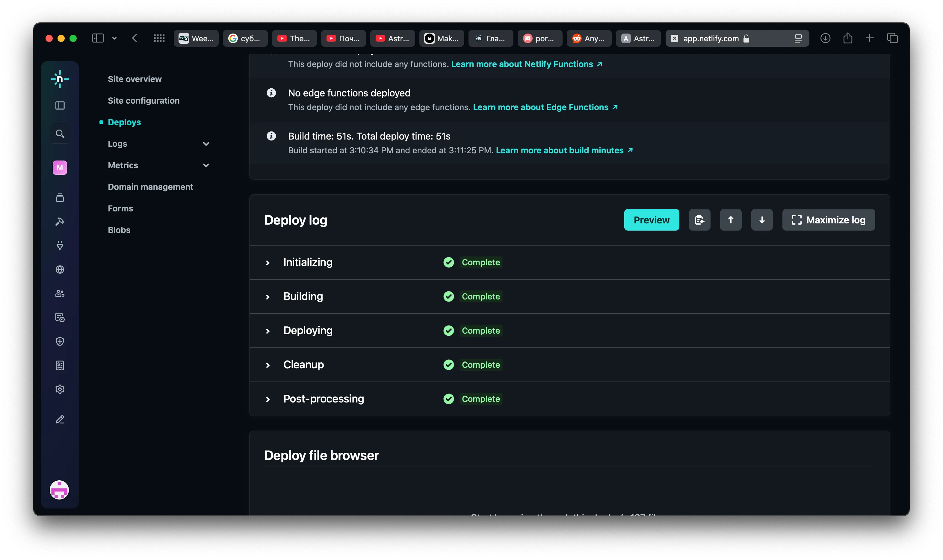Close the app.netlify.com tab X
943x560 pixels.
674,38
